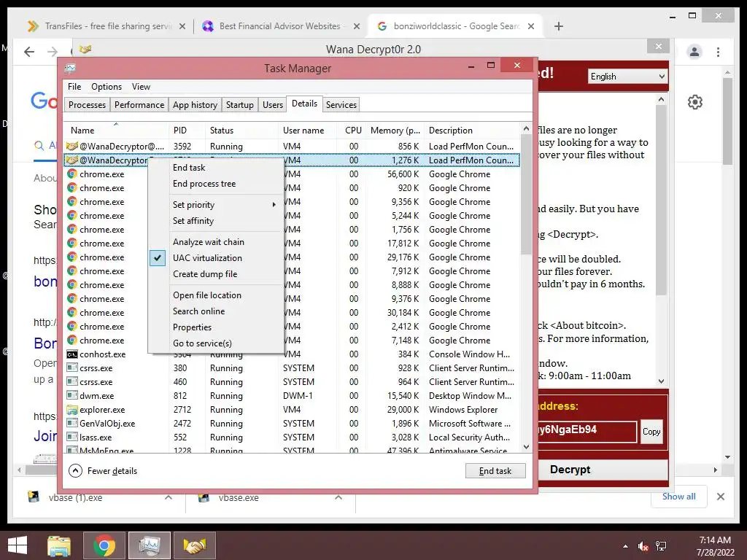This screenshot has height=560, width=747.
Task: Choose End task from context menu
Action: [189, 168]
